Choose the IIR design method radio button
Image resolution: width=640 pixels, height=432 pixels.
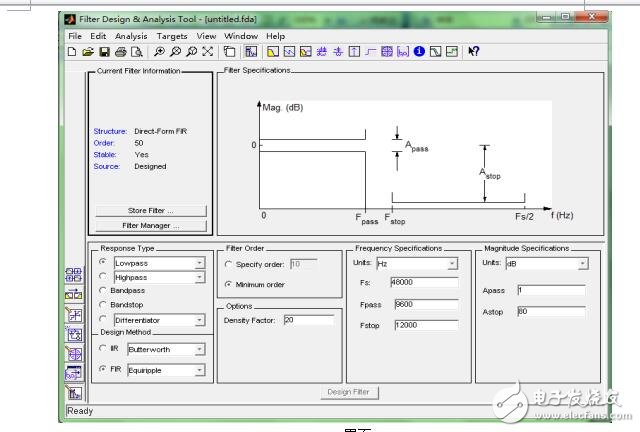pyautogui.click(x=104, y=348)
